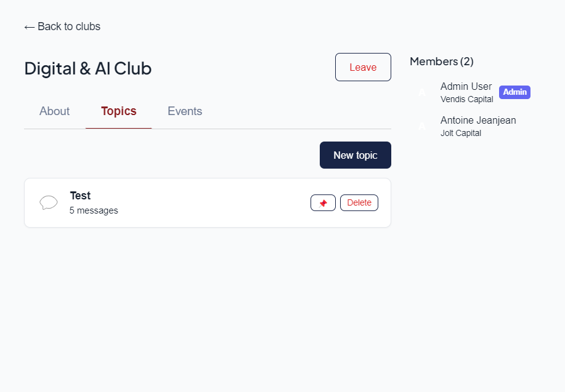Click the Test topic chat bubble icon
Image resolution: width=565 pixels, height=392 pixels.
[x=49, y=202]
